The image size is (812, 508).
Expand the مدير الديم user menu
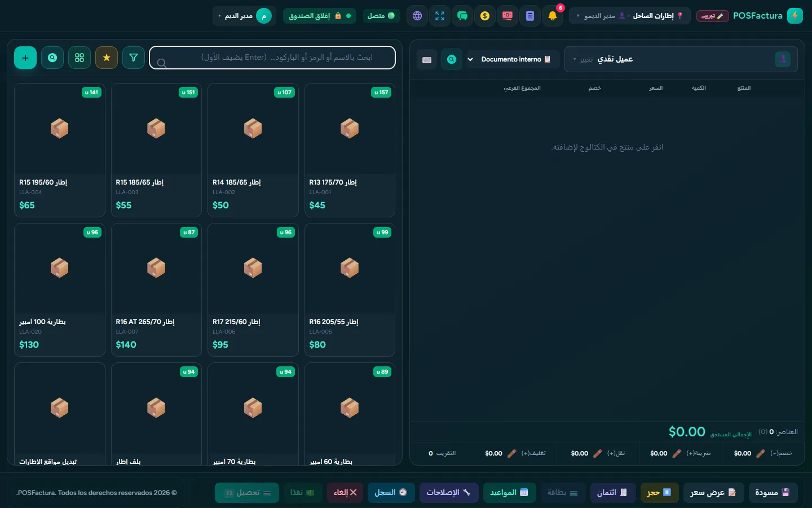[x=244, y=16]
